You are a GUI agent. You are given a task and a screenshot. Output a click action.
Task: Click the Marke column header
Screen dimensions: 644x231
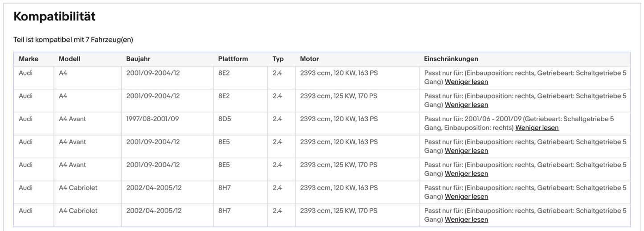[x=29, y=59]
